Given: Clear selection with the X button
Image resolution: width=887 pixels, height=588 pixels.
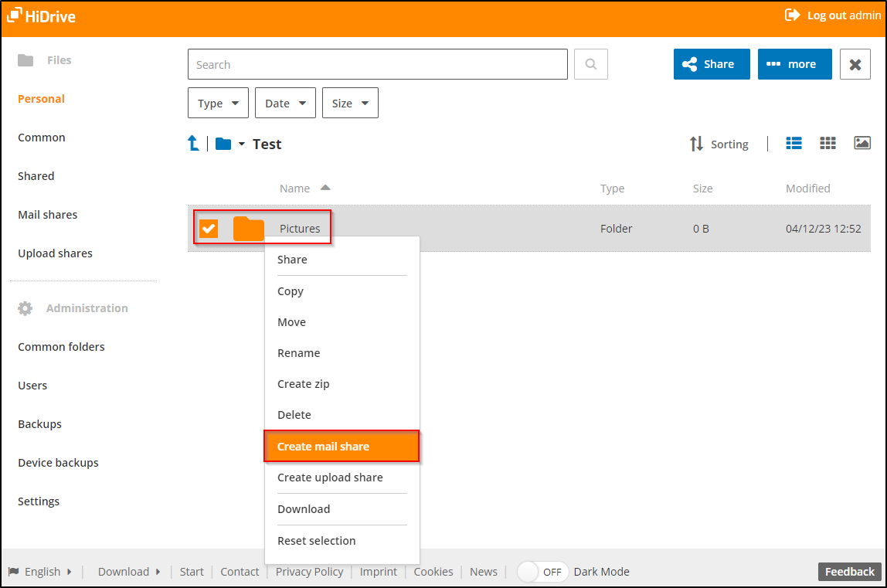Looking at the screenshot, I should pos(855,63).
